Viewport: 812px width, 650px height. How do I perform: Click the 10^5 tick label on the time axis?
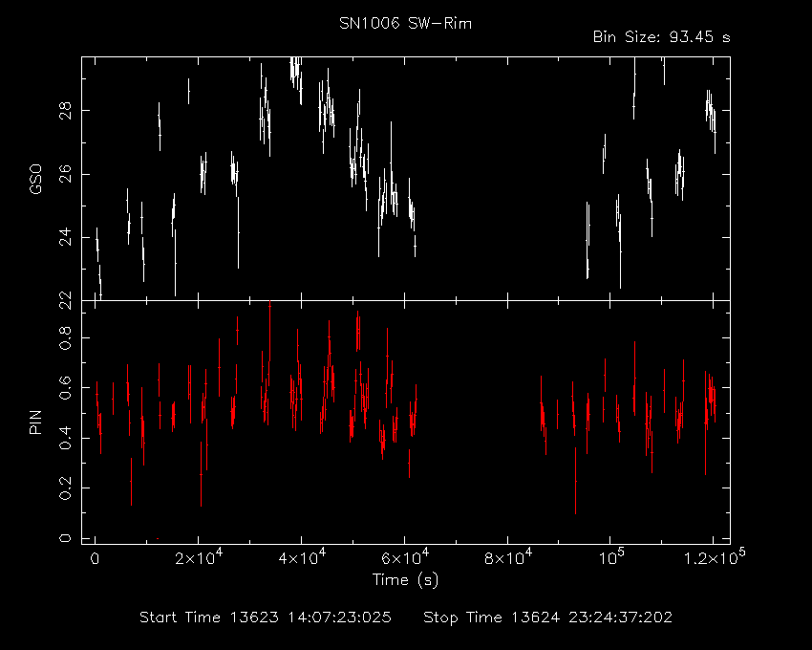coord(611,557)
